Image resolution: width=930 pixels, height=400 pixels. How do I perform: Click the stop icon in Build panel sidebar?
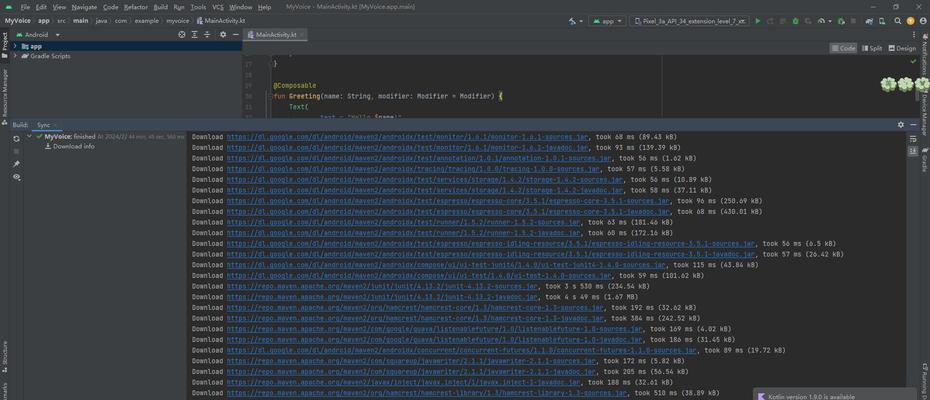pyautogui.click(x=17, y=151)
